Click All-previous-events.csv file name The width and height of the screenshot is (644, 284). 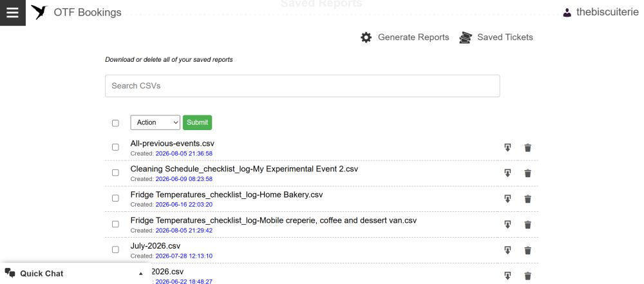172,144
